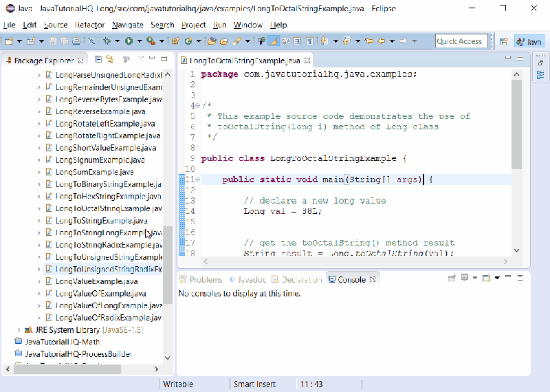Click Package Explorer vertical scrollbar thumb
The image size is (550, 392).
point(168,265)
